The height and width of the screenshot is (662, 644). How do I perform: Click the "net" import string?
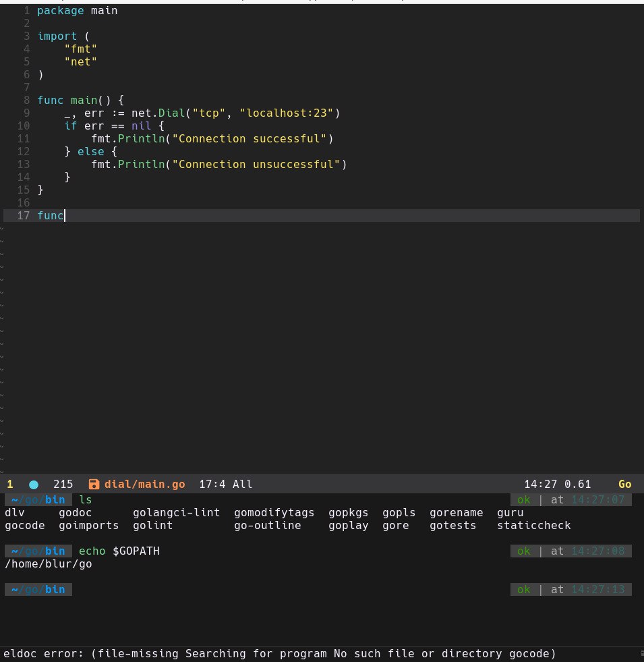tap(81, 62)
